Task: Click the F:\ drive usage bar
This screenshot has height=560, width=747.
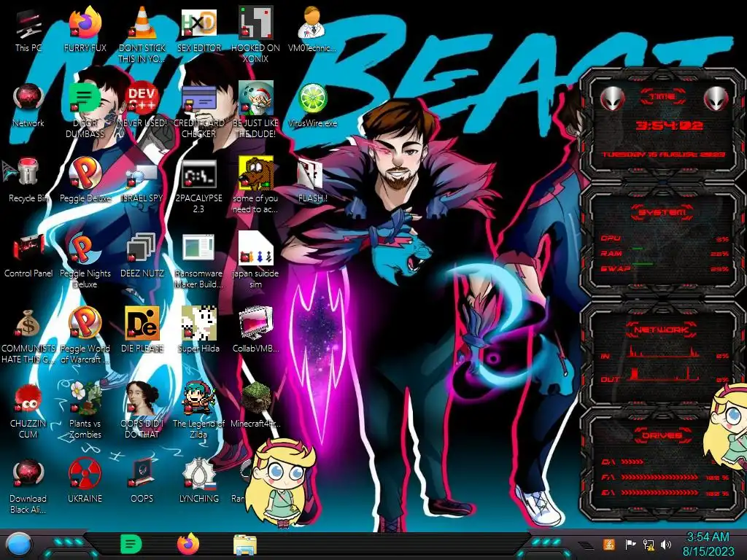Action: click(x=659, y=477)
